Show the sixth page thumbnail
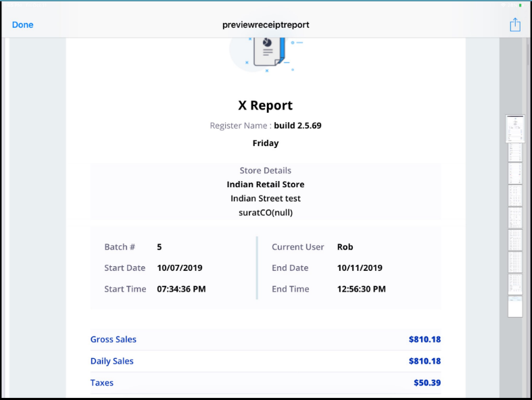This screenshot has height=400, width=532. [515, 240]
